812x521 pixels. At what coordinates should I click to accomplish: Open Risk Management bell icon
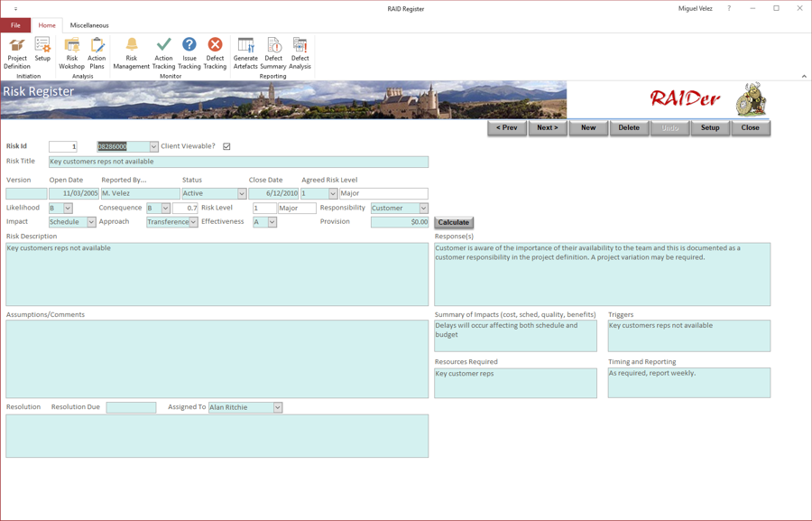point(132,53)
